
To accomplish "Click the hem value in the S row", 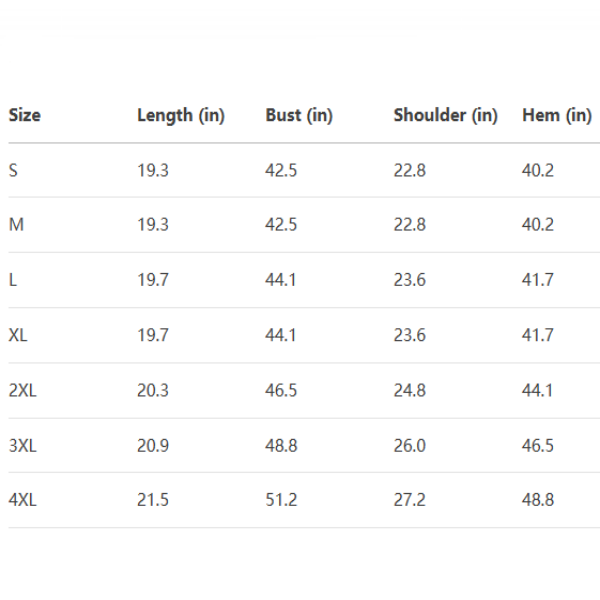I will [x=538, y=170].
